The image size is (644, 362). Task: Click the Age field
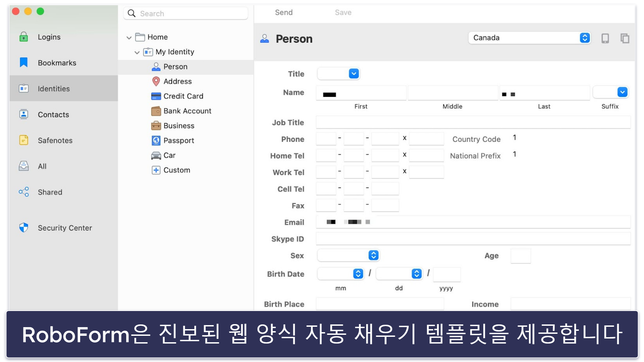click(521, 256)
